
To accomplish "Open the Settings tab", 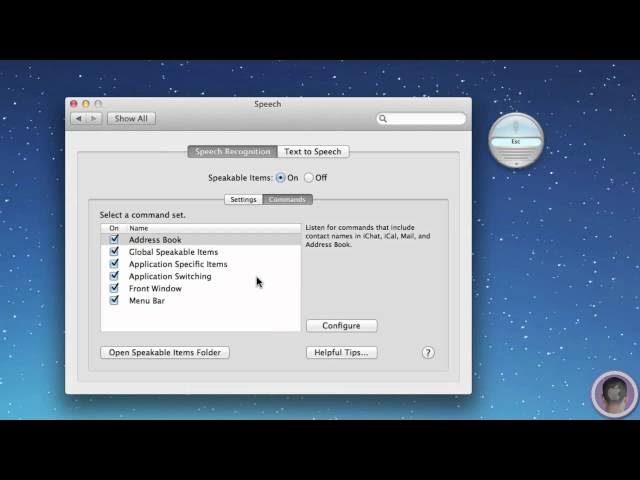I will [243, 199].
